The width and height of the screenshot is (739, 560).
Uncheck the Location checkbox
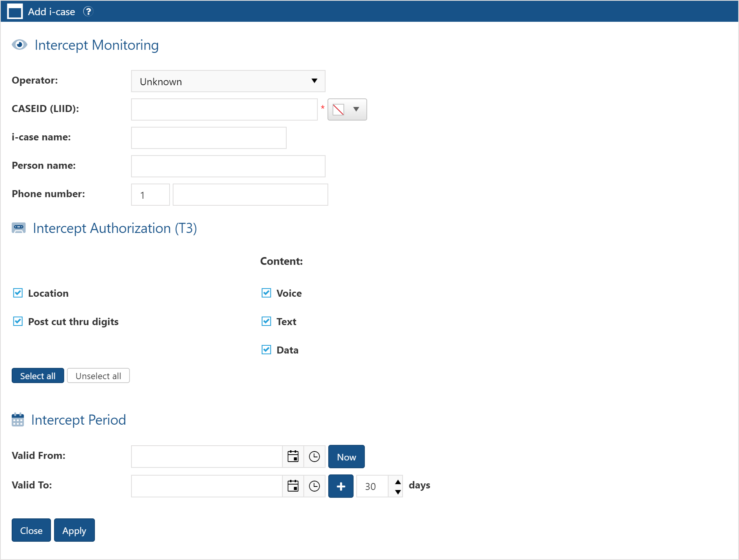[x=18, y=293]
